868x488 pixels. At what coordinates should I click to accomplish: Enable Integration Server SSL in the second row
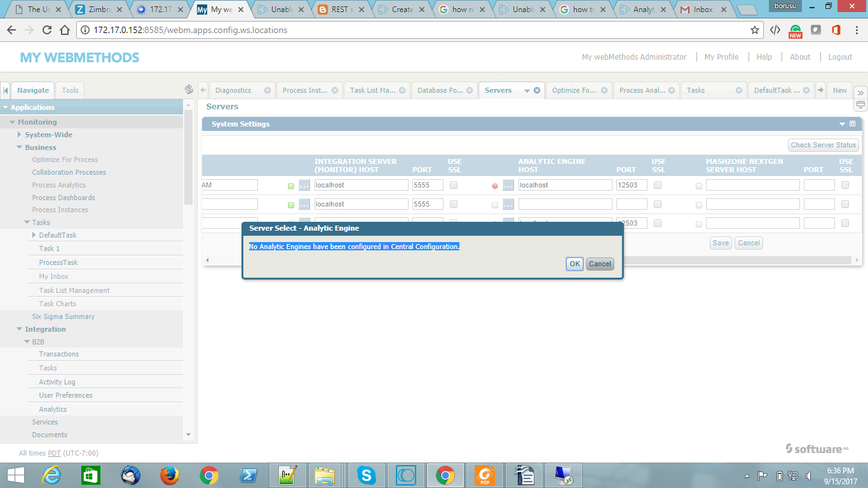pyautogui.click(x=454, y=205)
